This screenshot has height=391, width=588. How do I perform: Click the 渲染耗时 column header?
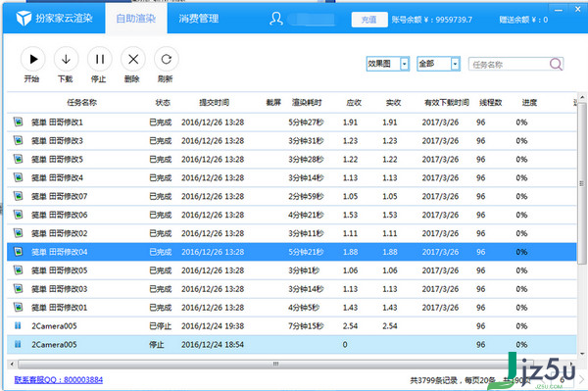(x=307, y=103)
